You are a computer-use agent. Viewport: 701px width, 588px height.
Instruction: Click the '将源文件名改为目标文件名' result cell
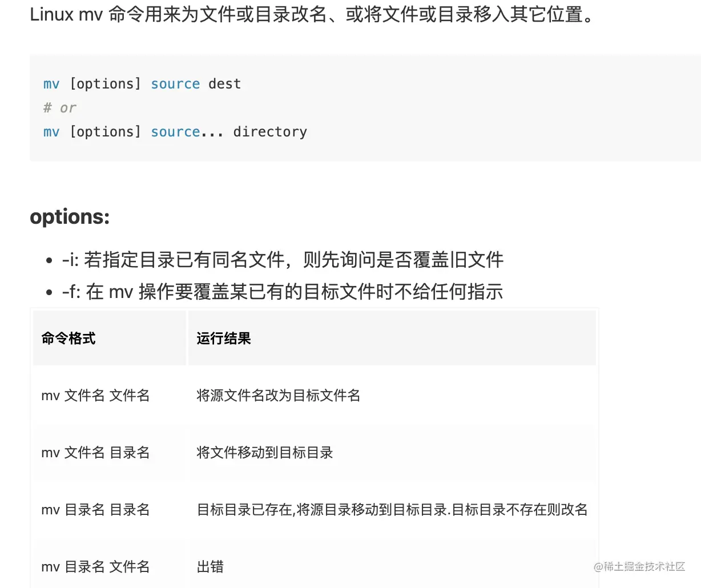click(278, 396)
